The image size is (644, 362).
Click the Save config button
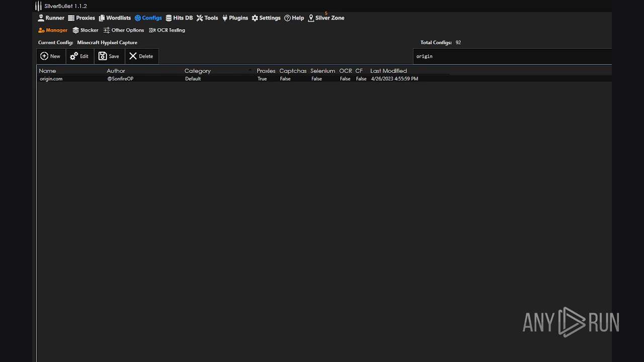pos(109,56)
